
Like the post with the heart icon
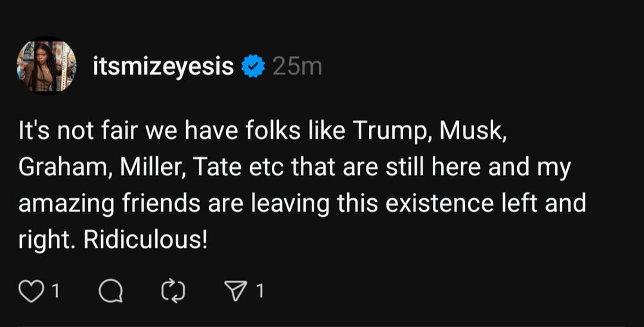[x=30, y=292]
